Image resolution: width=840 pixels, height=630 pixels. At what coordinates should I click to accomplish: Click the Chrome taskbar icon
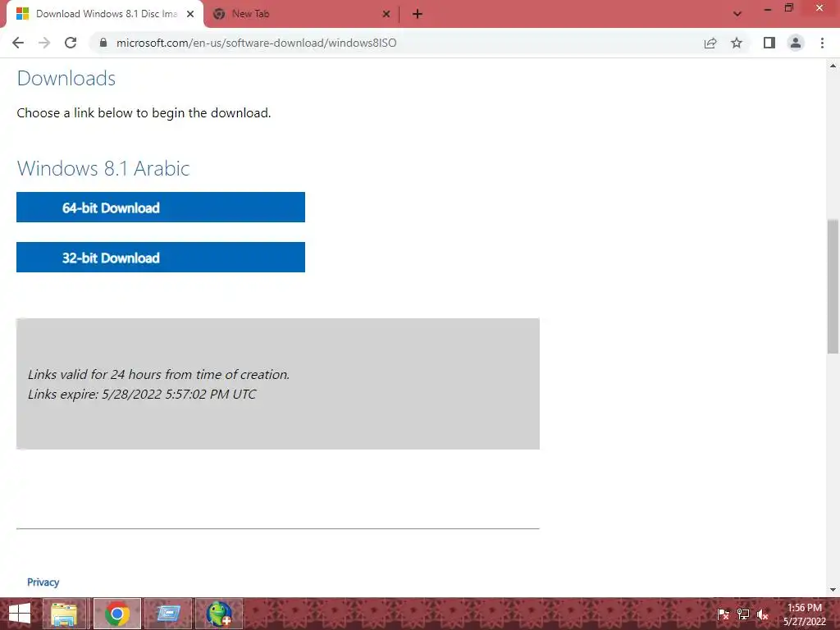(117, 614)
